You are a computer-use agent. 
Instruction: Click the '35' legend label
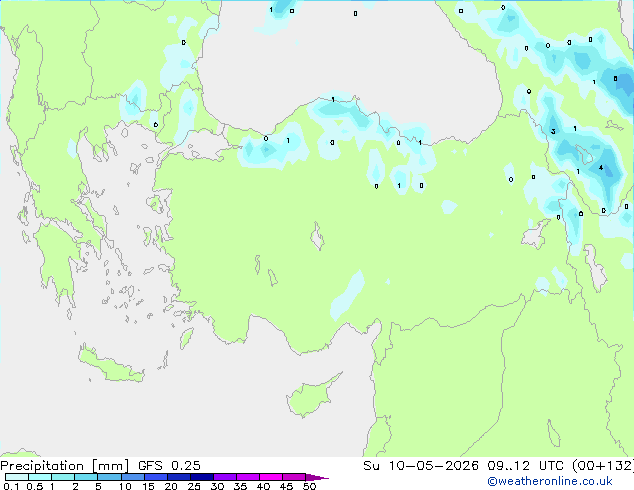coord(240,486)
